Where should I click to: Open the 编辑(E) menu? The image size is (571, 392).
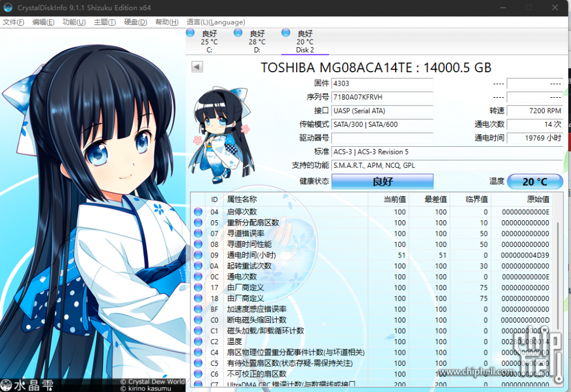point(43,22)
